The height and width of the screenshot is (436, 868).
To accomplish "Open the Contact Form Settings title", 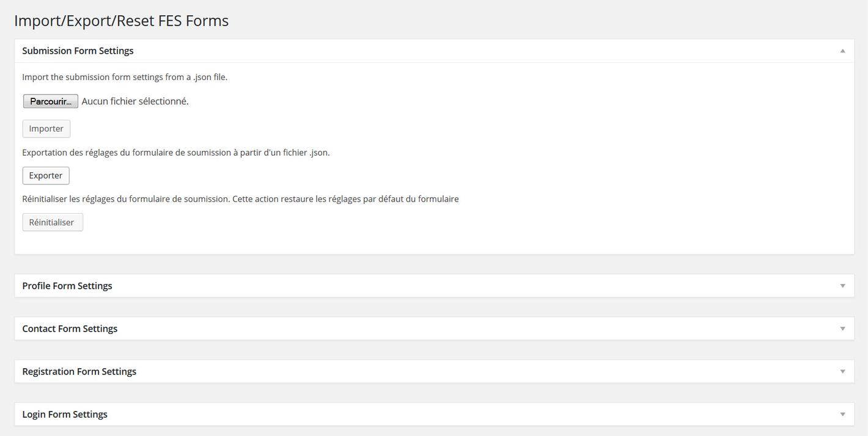I will tap(70, 329).
